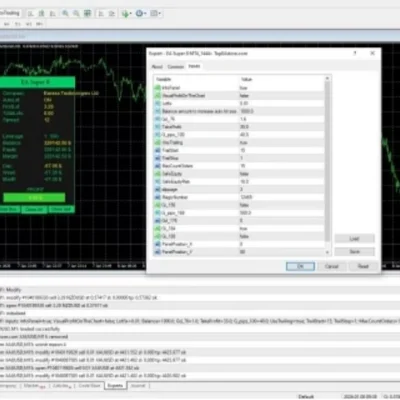Click the PanelPosition_X variable icon
Screen dimensions: 400x400
[x=158, y=244]
